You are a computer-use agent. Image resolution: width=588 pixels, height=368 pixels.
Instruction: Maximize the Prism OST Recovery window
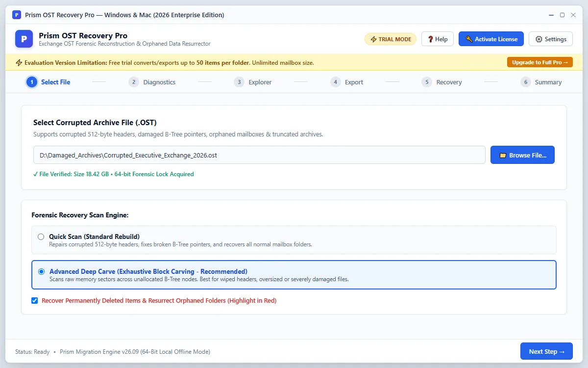tap(563, 15)
